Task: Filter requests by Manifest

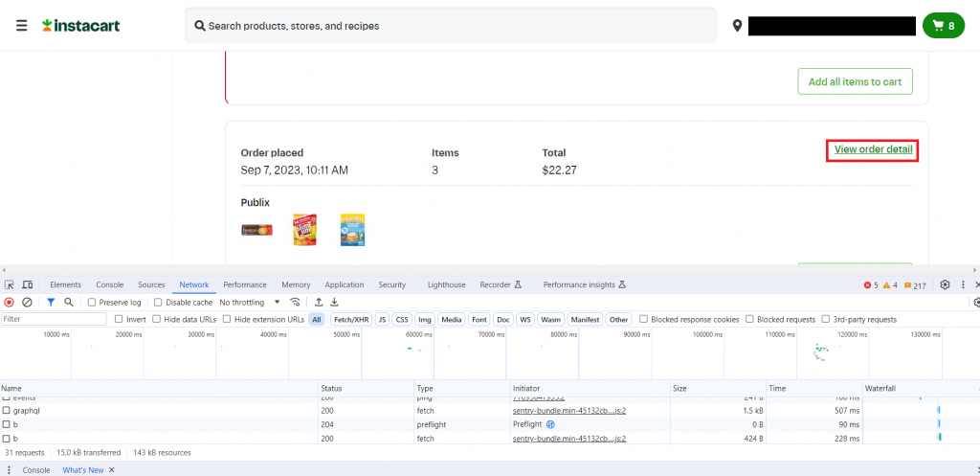Action: click(x=585, y=319)
